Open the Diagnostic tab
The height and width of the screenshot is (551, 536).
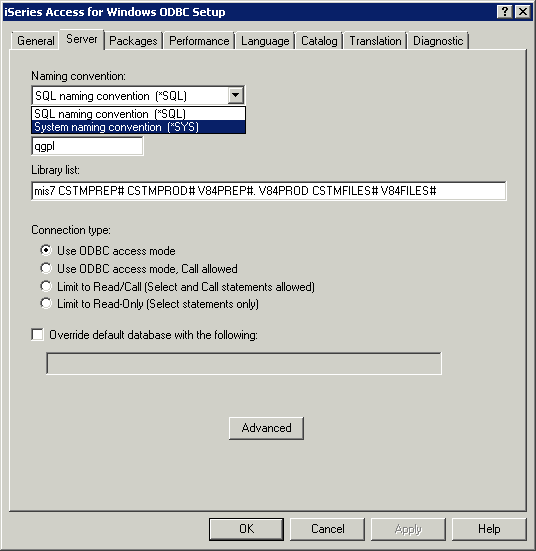click(438, 41)
